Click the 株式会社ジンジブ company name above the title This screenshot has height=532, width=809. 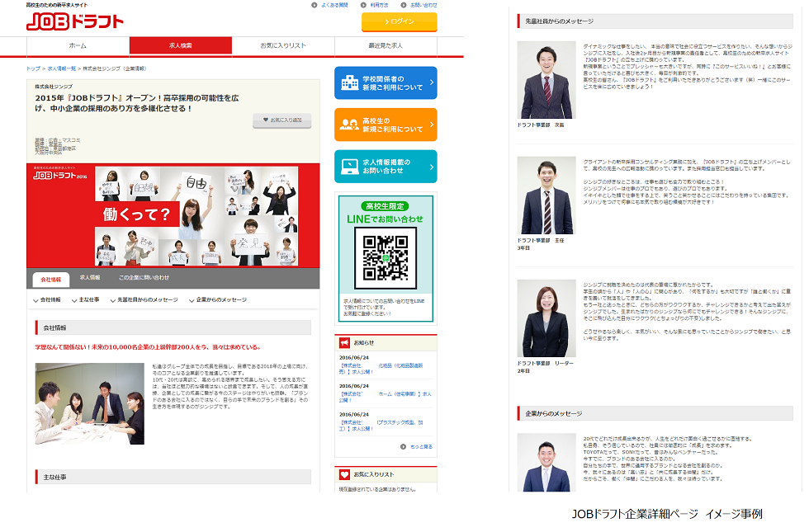pos(54,87)
